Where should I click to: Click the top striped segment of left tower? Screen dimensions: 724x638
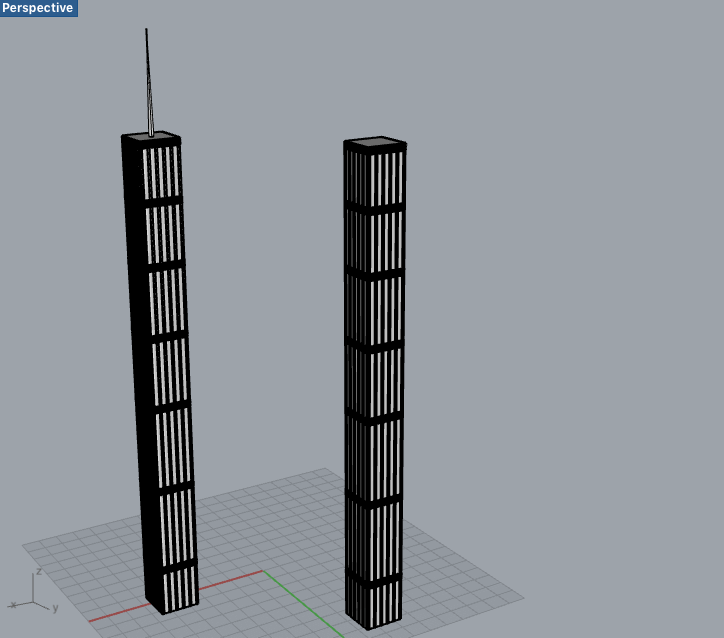point(162,172)
